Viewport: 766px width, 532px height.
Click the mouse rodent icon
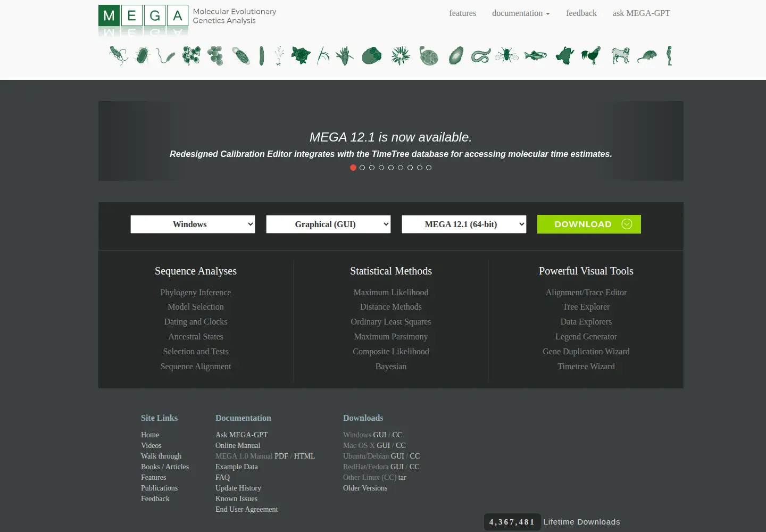point(647,55)
